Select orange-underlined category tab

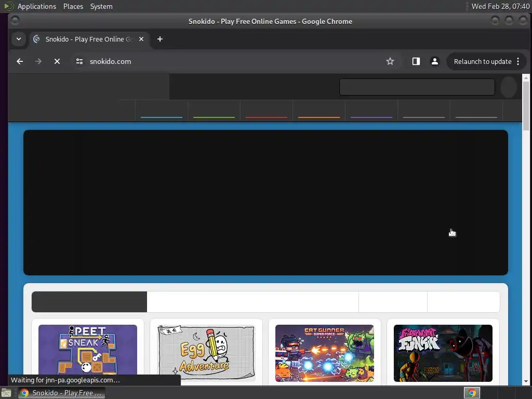(319, 111)
